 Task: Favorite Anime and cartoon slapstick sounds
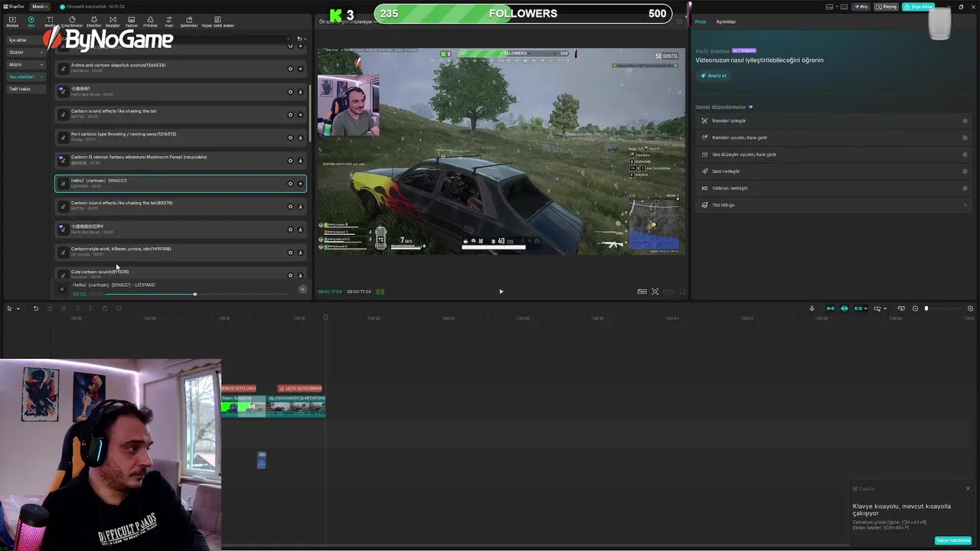290,69
